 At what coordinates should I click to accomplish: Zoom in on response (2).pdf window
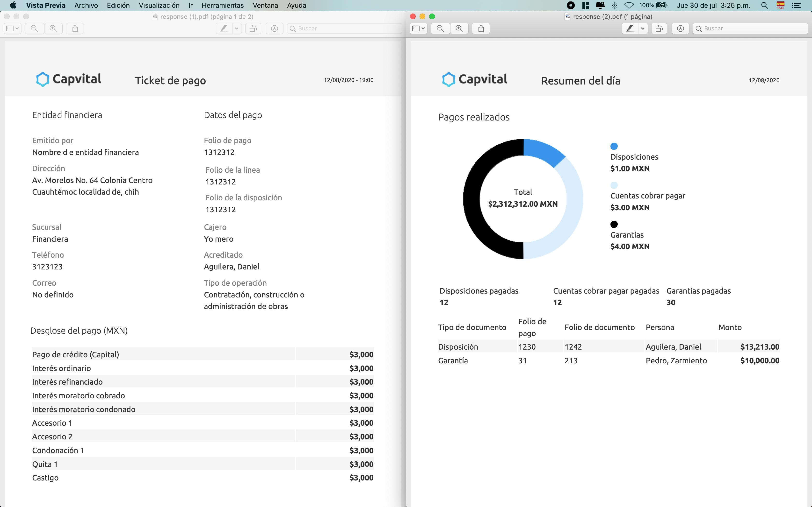pyautogui.click(x=459, y=28)
